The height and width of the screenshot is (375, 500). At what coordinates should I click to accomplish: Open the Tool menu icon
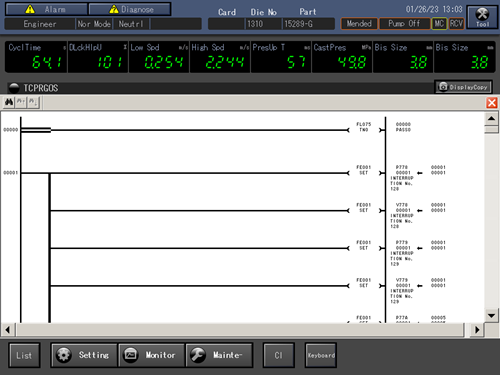(482, 17)
